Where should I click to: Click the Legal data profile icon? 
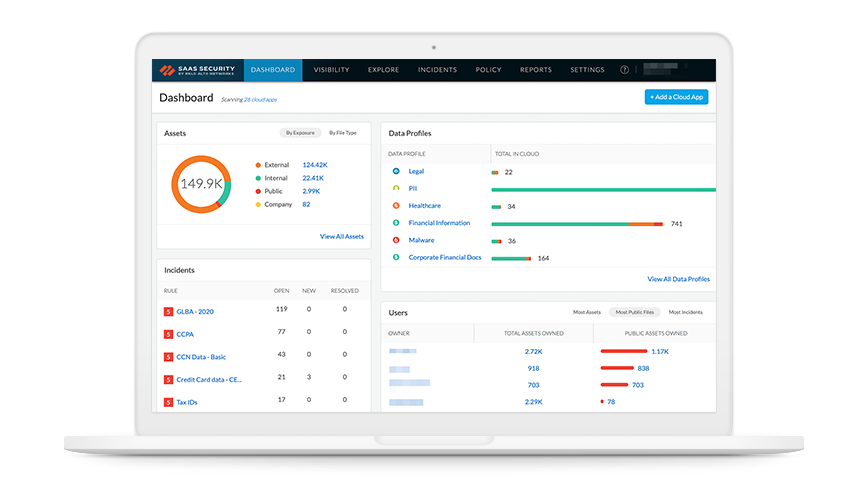tap(396, 172)
